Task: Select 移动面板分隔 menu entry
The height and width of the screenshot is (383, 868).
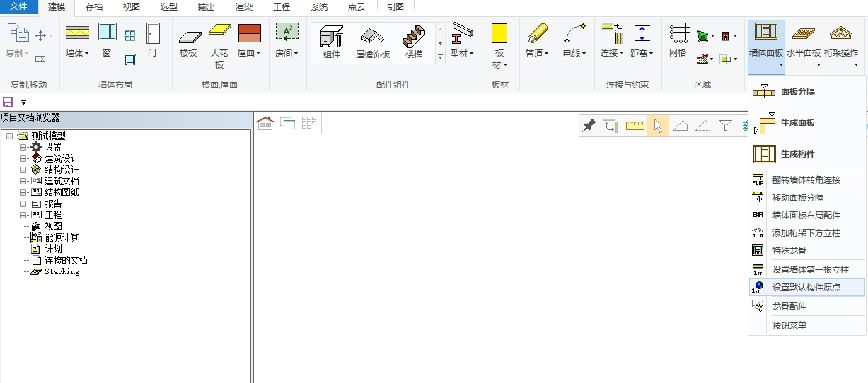Action: tap(807, 198)
